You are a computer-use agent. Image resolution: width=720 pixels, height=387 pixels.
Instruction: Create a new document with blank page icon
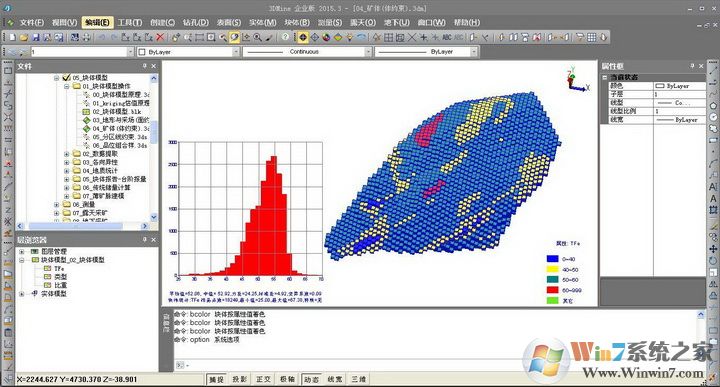click(x=12, y=37)
